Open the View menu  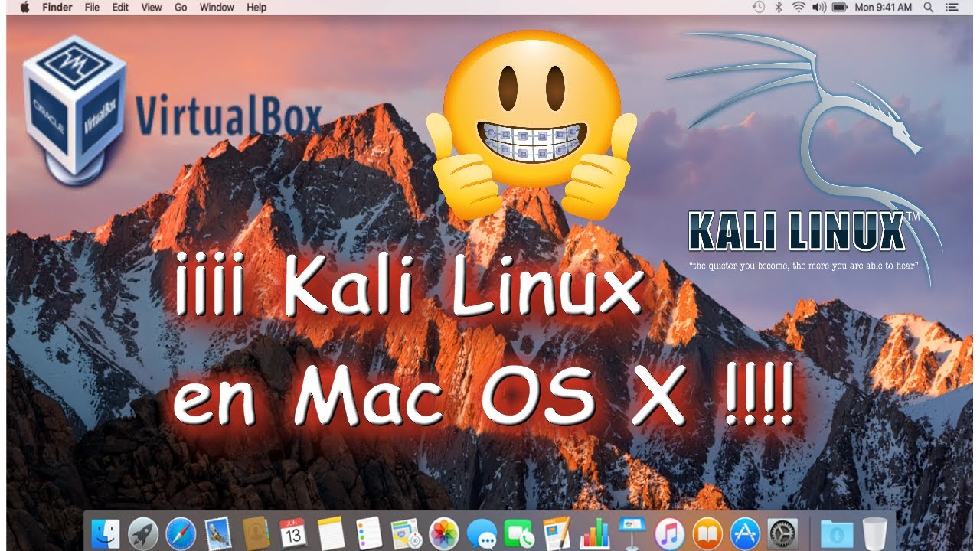click(x=152, y=7)
